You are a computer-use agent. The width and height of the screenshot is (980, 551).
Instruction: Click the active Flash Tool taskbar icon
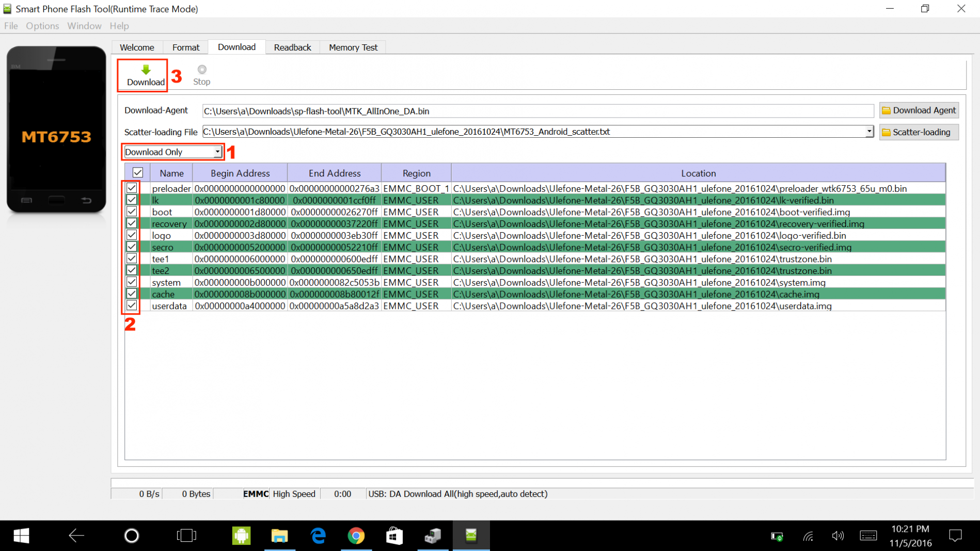(x=471, y=536)
